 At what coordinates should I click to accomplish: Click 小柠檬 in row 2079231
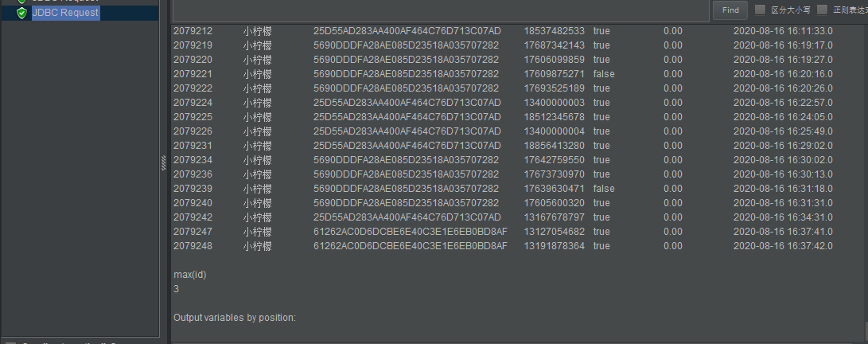pos(258,146)
